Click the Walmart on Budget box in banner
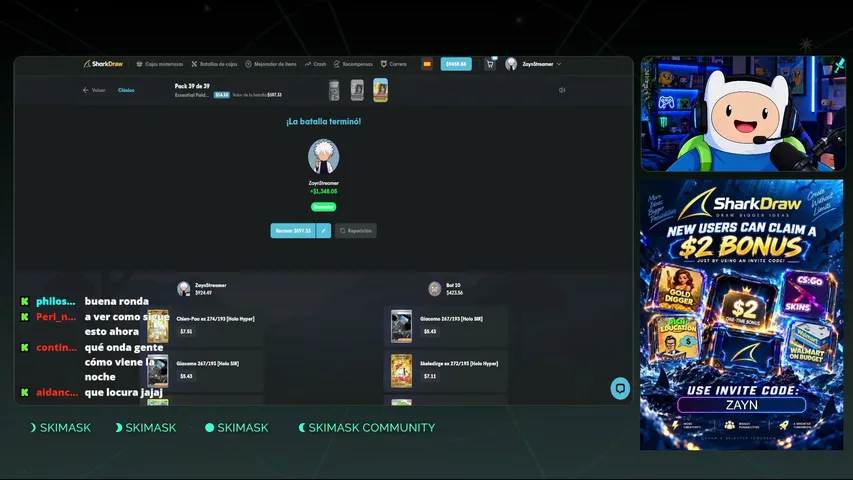The height and width of the screenshot is (480, 853). (x=806, y=346)
